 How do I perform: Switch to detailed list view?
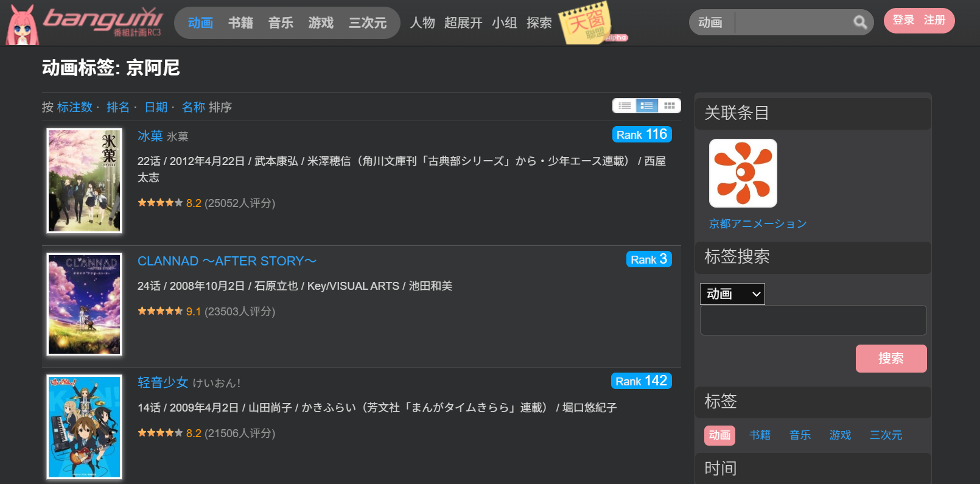[x=647, y=106]
